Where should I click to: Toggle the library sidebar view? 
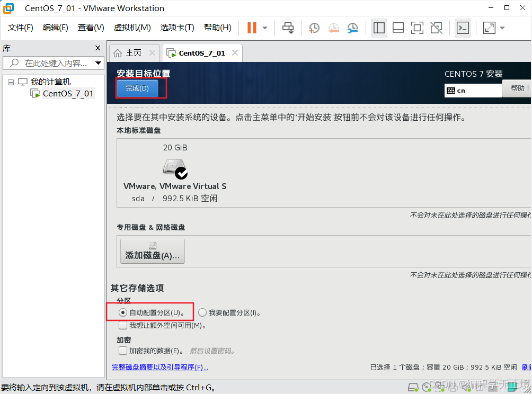click(x=379, y=28)
